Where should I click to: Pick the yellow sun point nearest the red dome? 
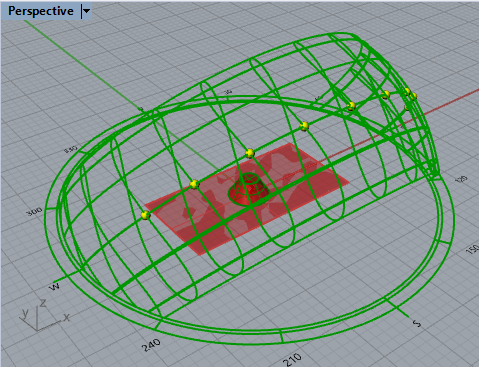pos(250,153)
